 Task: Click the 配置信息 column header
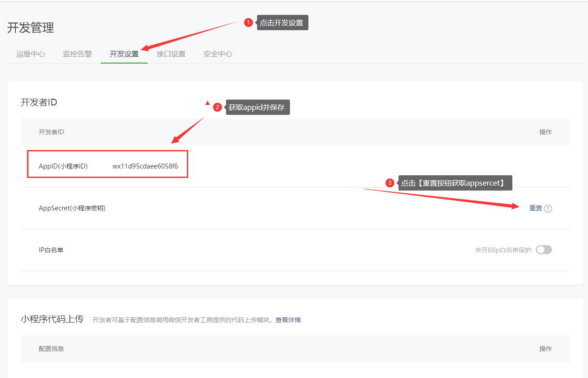(51, 349)
